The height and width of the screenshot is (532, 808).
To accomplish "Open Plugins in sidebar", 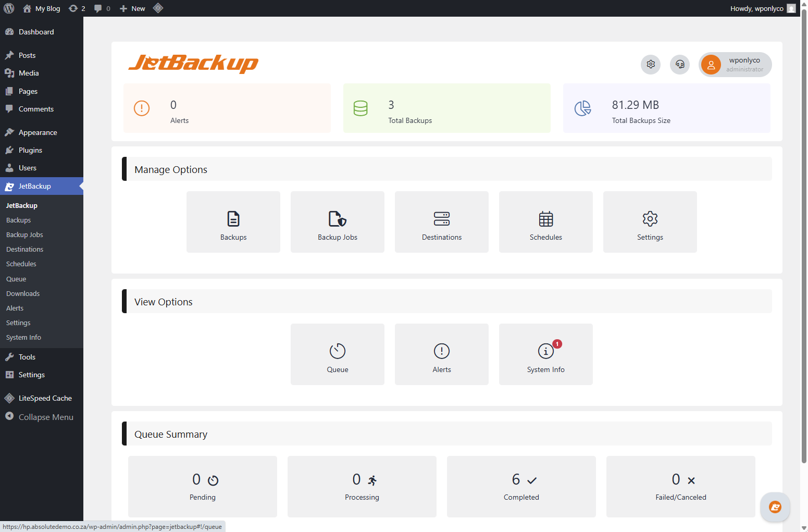I will [42, 150].
